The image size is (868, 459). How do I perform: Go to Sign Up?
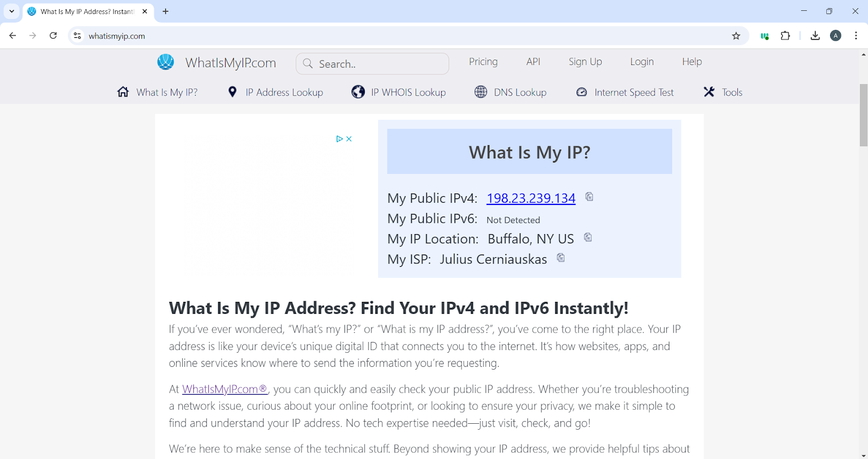click(585, 62)
